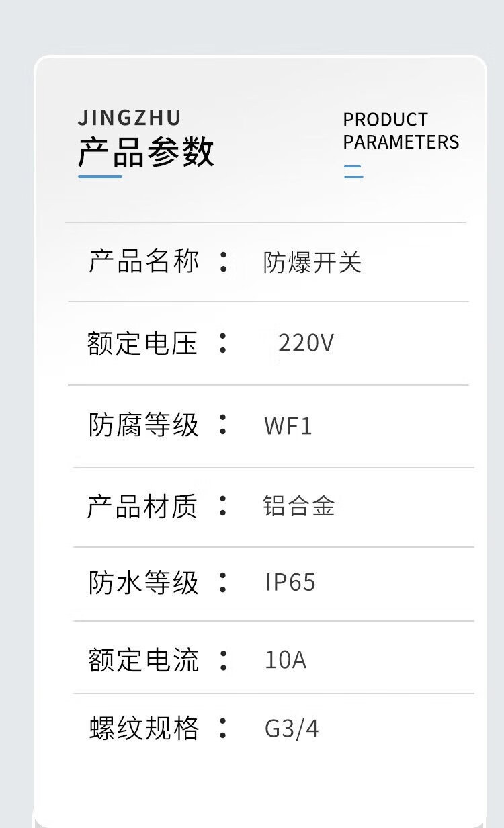Screen dimensions: 504x828
Task: Click the 防爆开关 value
Action: [312, 263]
